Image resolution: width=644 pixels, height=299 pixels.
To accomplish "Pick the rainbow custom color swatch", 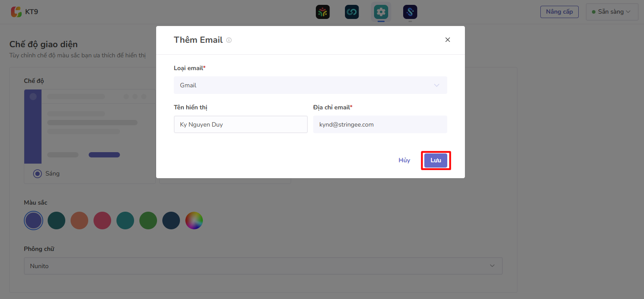I will 194,221.
